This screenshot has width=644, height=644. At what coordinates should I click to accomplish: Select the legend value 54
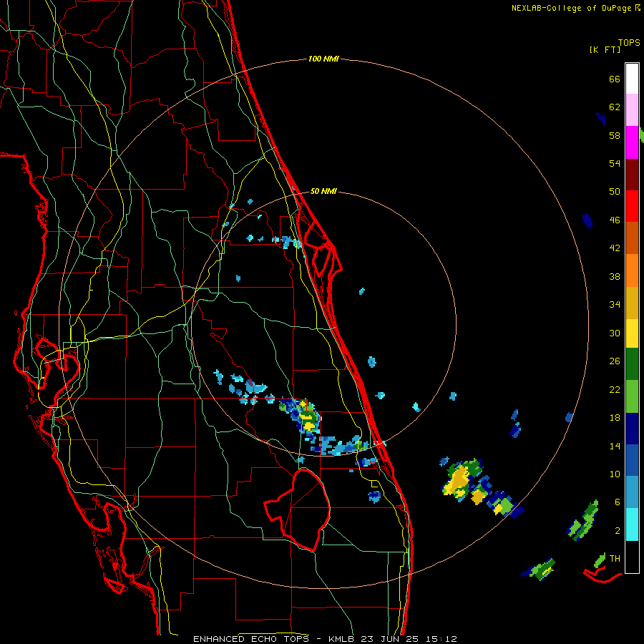(x=615, y=163)
